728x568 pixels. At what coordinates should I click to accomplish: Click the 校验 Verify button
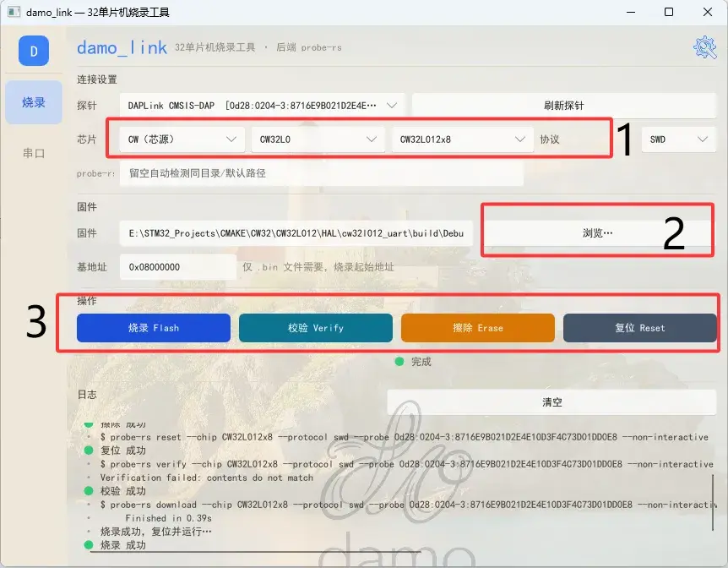pos(316,328)
